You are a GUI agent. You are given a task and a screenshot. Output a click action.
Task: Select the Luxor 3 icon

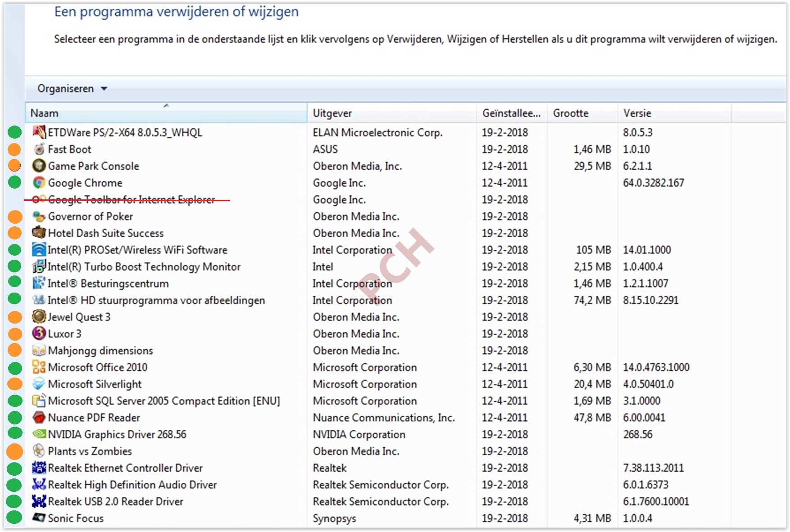pyautogui.click(x=39, y=334)
